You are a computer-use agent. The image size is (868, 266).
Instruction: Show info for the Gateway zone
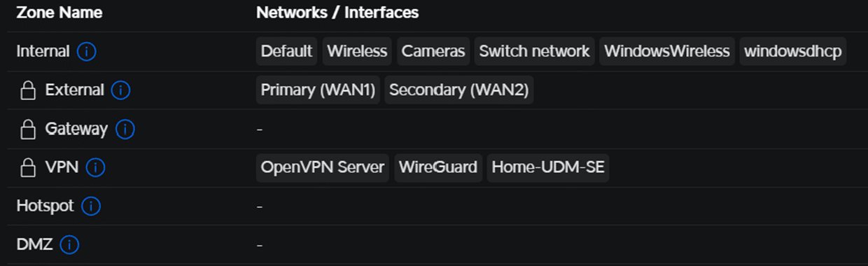(x=125, y=129)
